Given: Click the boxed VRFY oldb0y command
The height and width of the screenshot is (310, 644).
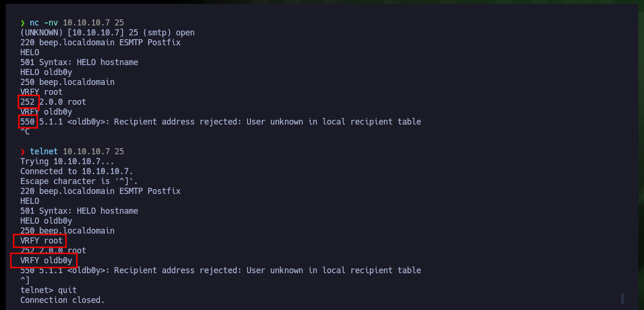Looking at the screenshot, I should pyautogui.click(x=44, y=260).
